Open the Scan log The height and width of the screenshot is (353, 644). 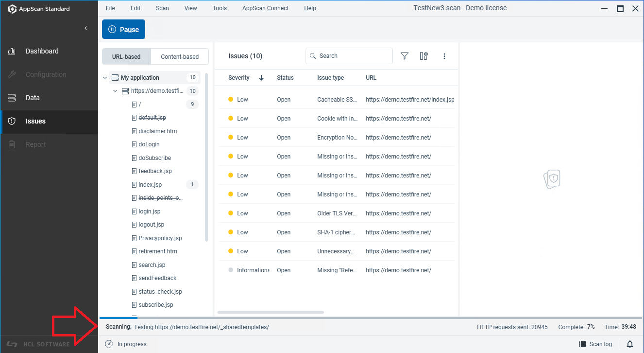click(x=595, y=344)
